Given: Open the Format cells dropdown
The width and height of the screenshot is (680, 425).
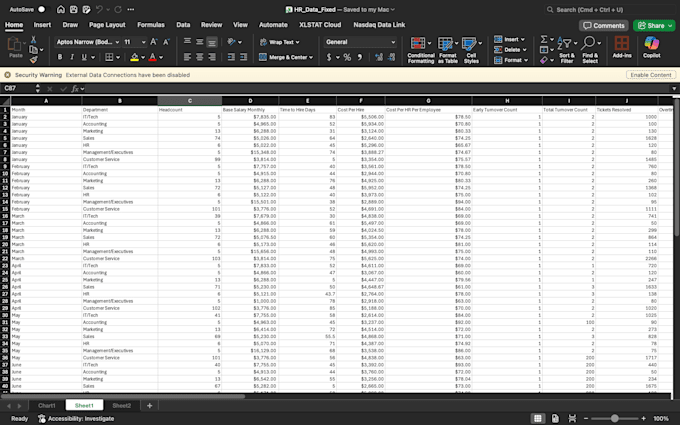Looking at the screenshot, I should pos(511,60).
